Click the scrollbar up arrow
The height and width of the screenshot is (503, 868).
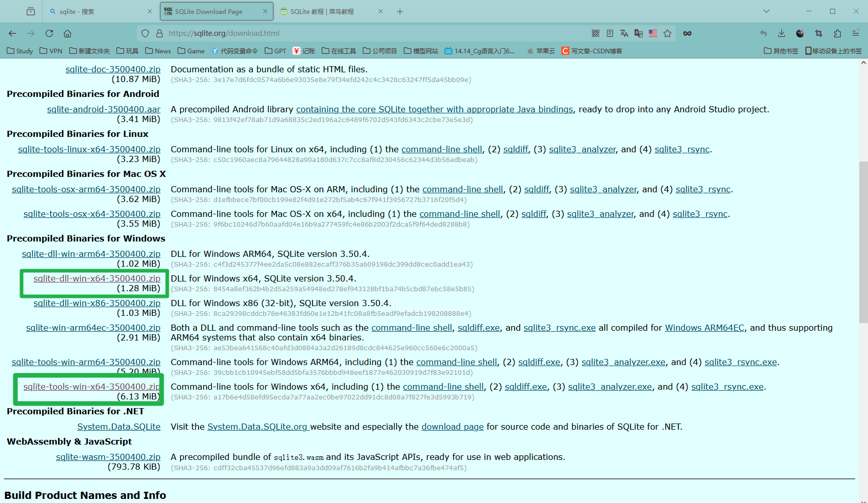click(x=863, y=63)
